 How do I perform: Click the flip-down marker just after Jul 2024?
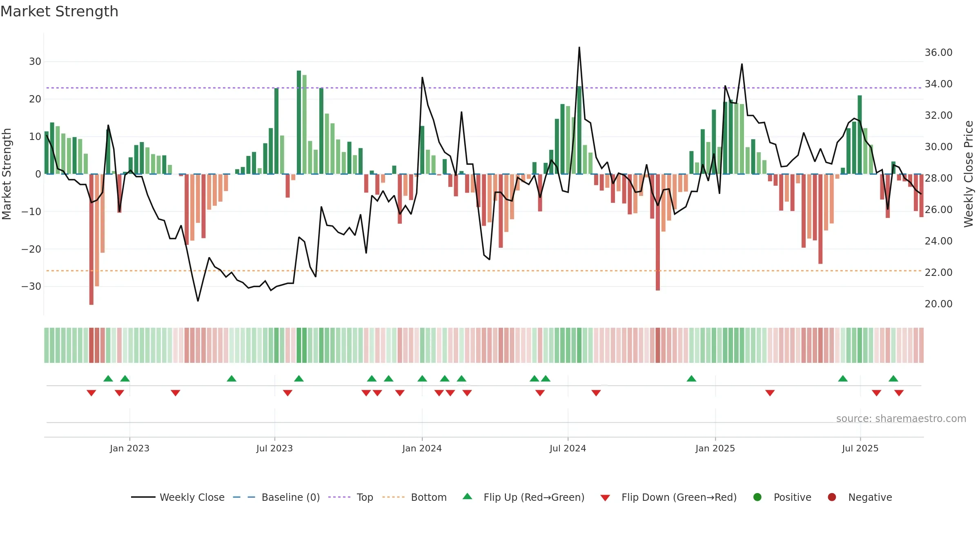(596, 393)
